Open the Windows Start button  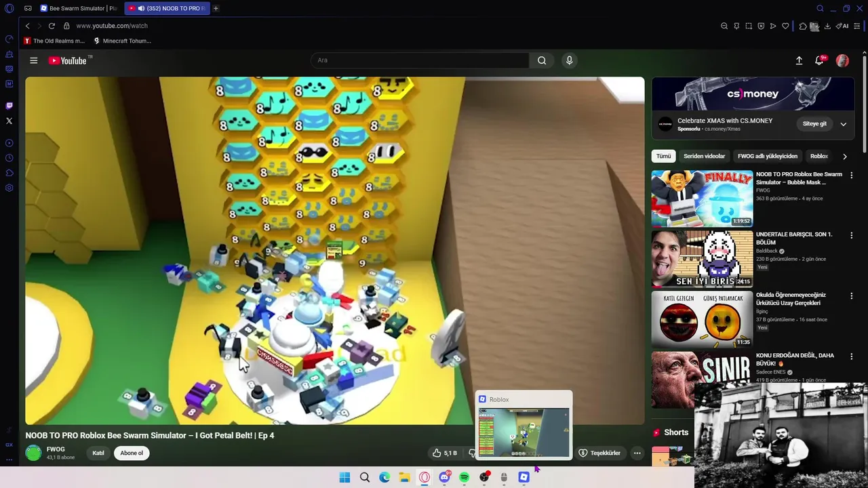pyautogui.click(x=344, y=477)
